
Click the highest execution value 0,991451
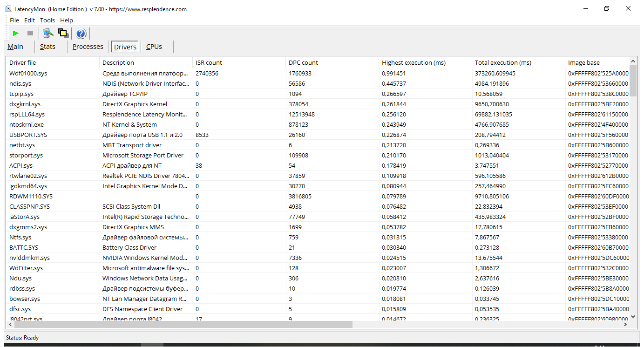tap(394, 73)
